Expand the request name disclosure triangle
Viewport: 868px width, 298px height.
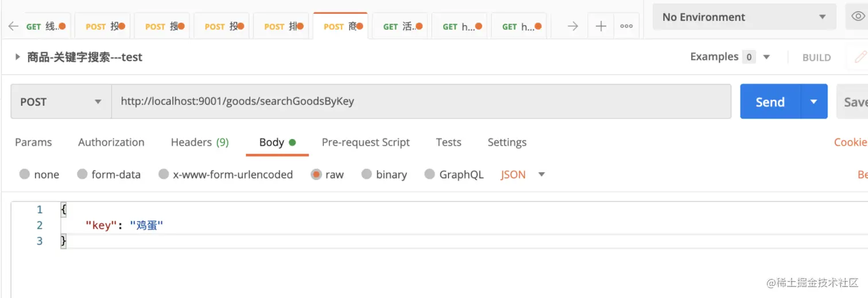click(17, 57)
